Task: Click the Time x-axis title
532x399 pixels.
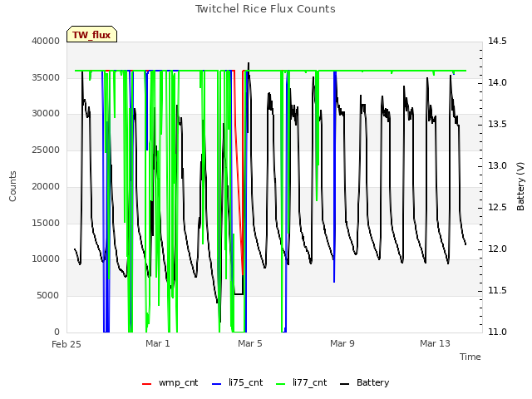Action: coord(470,357)
